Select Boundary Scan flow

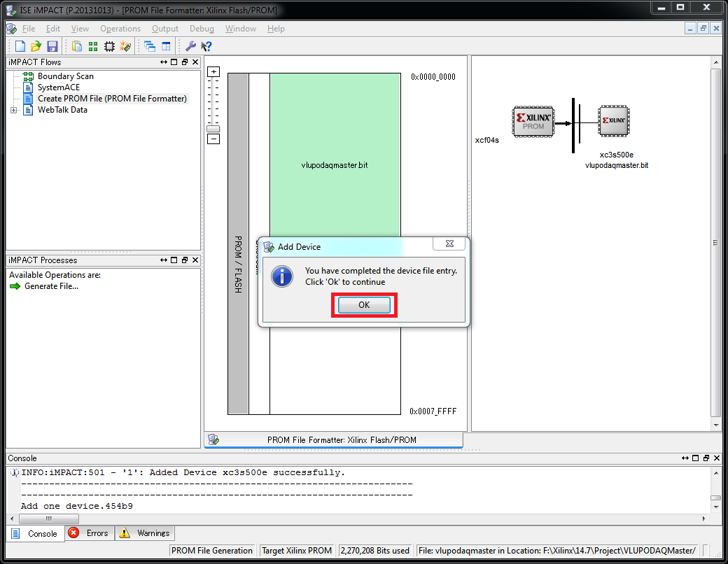point(66,76)
